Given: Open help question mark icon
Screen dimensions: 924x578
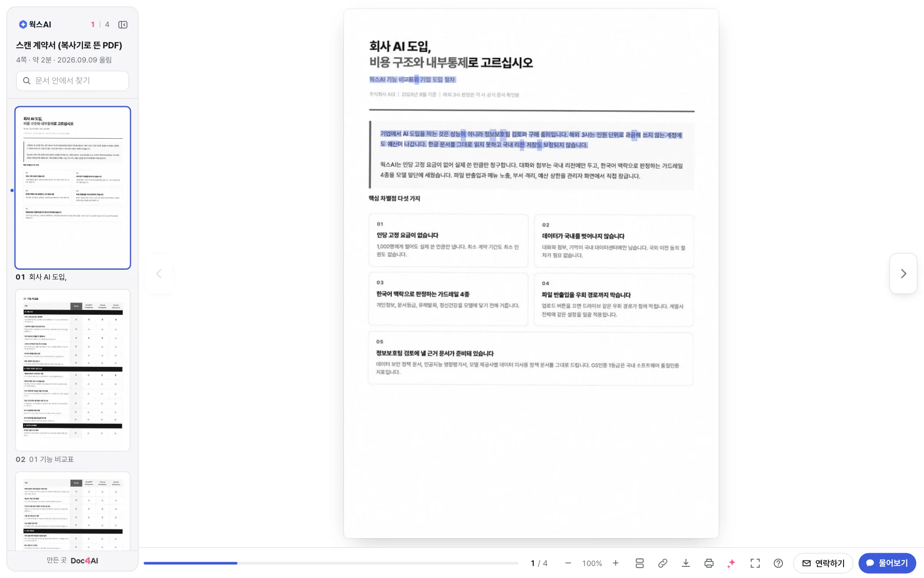Looking at the screenshot, I should (x=778, y=563).
